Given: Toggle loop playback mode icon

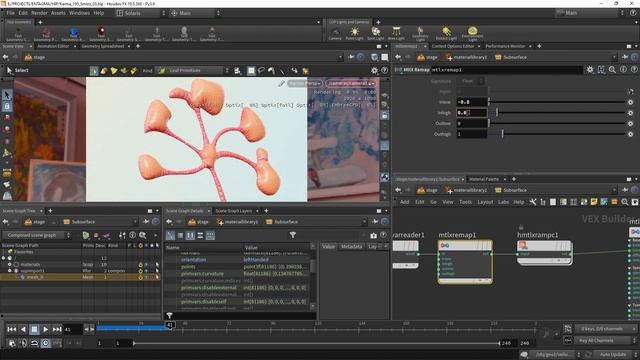Looking at the screenshot, I should tap(34, 343).
